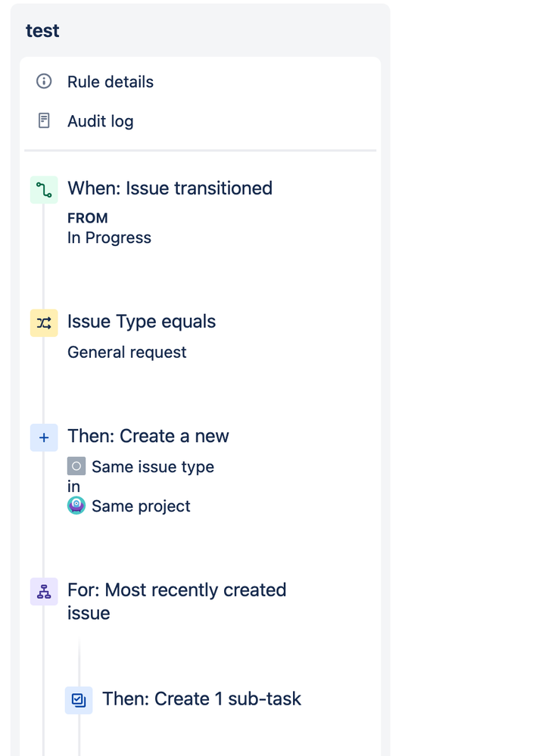Click the blue plus Create issue icon
The image size is (542, 756).
[x=44, y=437]
